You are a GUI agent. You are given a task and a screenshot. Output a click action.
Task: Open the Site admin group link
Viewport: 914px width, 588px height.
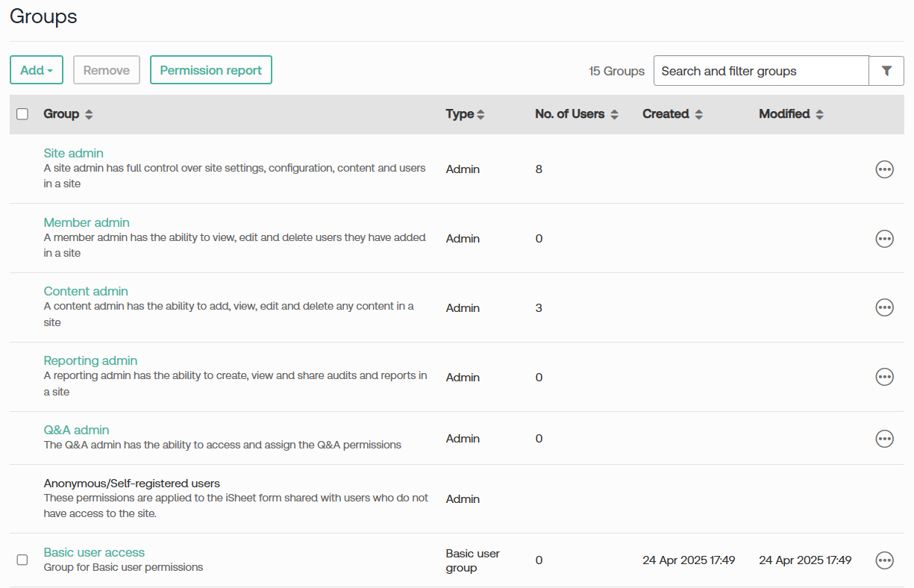click(x=73, y=153)
